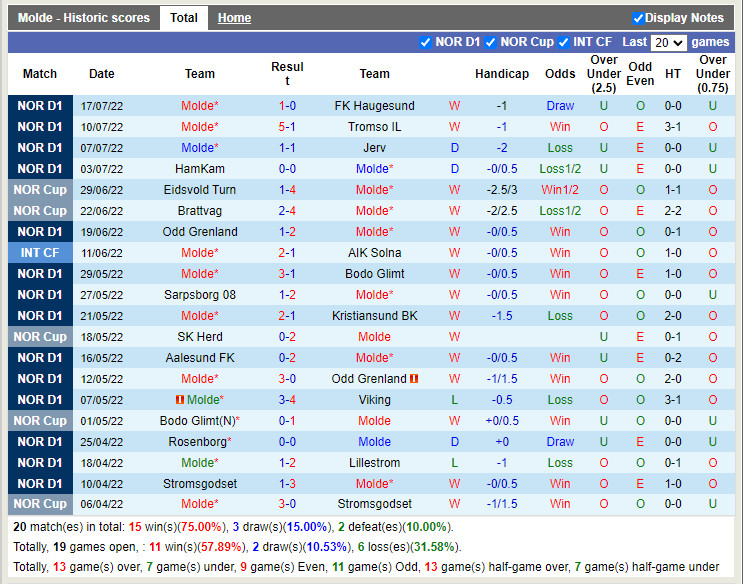Switch to the Total tab
This screenshot has height=584, width=743.
pyautogui.click(x=183, y=18)
